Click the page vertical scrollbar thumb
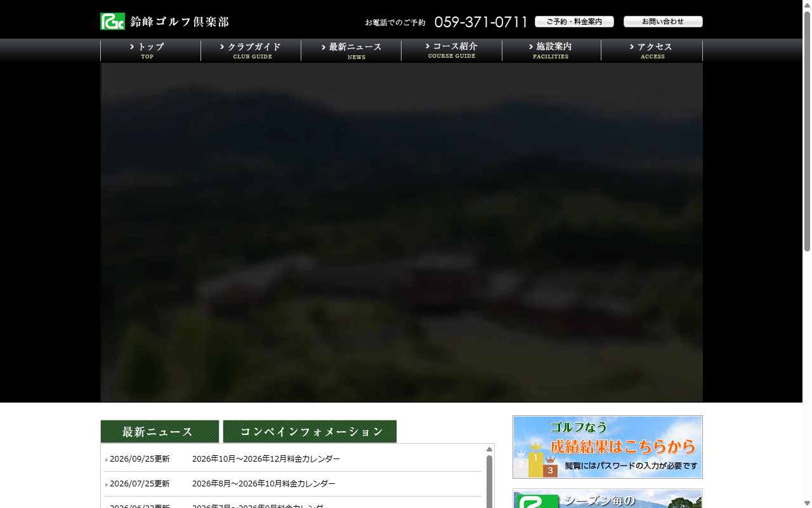Image resolution: width=812 pixels, height=508 pixels. pyautogui.click(x=808, y=131)
